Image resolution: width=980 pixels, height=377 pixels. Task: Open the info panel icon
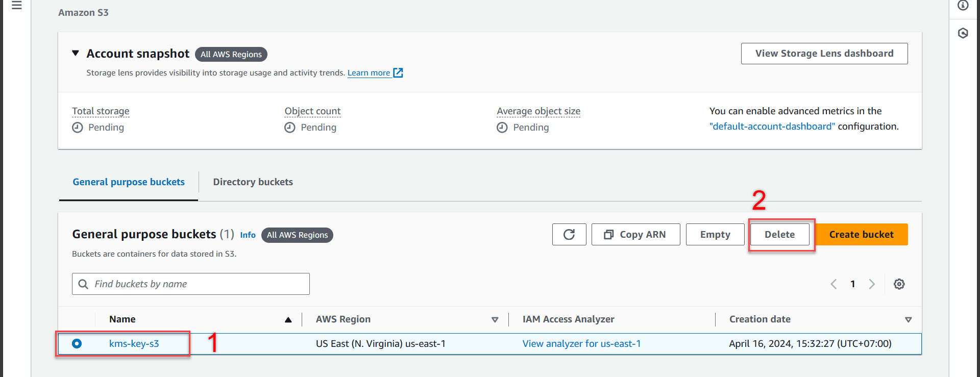tap(963, 5)
